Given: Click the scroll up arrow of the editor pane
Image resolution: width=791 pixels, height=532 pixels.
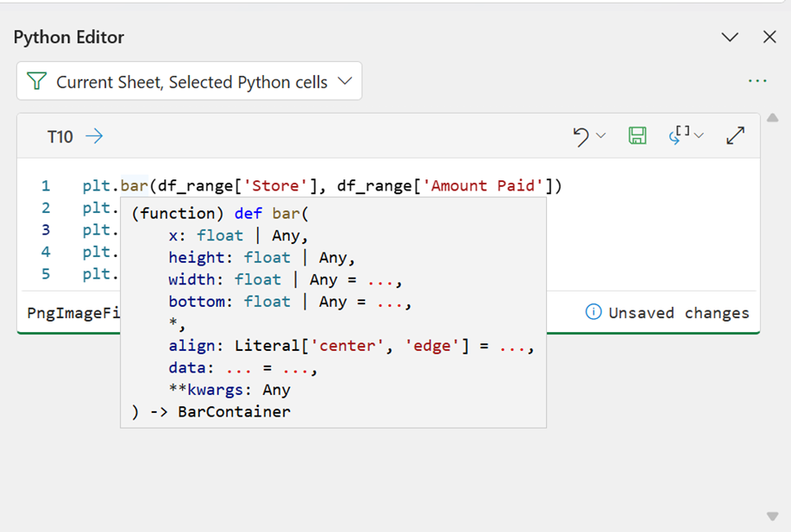Looking at the screenshot, I should (773, 118).
